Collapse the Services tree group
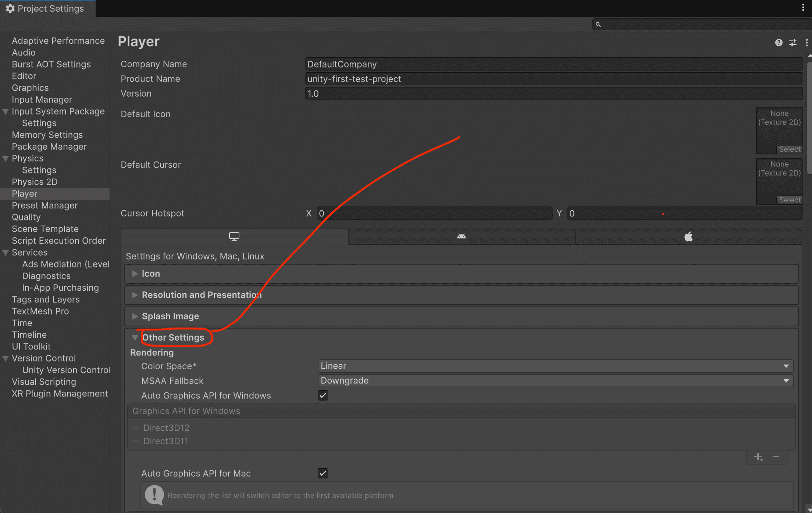 [x=6, y=253]
